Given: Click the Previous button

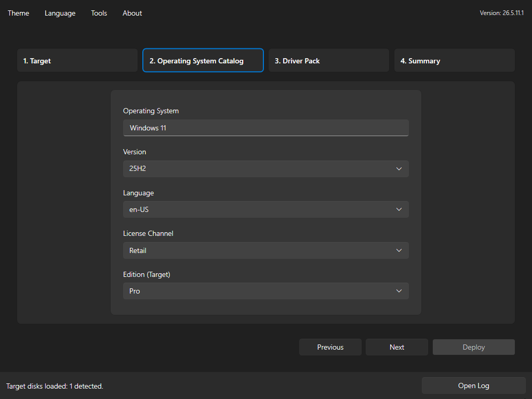Looking at the screenshot, I should [330, 347].
